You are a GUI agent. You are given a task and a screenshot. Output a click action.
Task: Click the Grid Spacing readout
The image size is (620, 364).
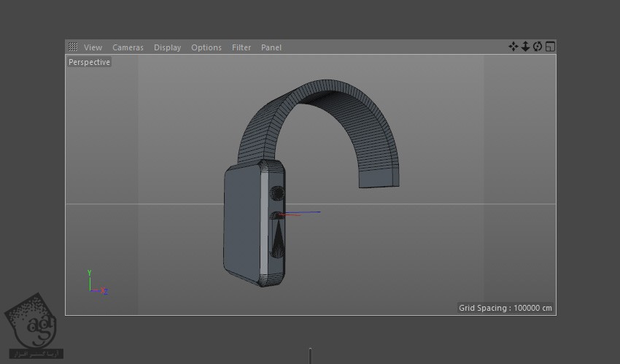(505, 308)
